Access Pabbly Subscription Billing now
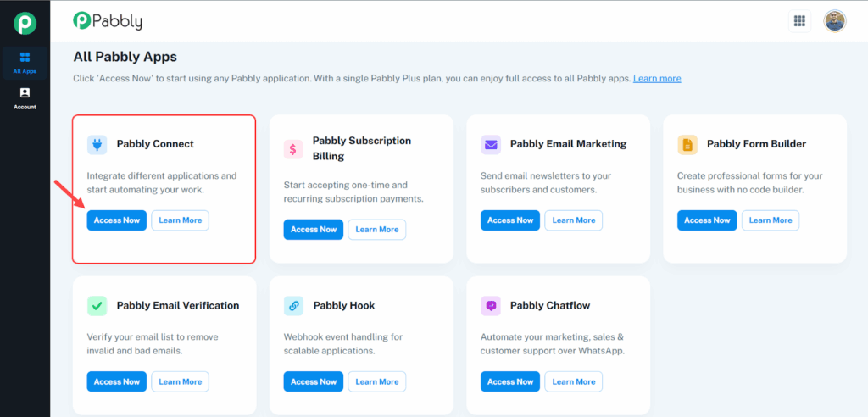 pos(314,230)
